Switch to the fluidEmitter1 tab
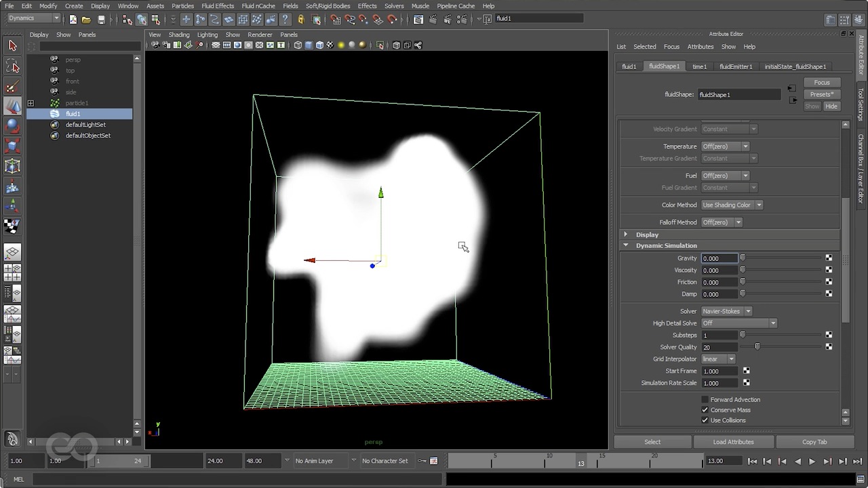 [736, 66]
